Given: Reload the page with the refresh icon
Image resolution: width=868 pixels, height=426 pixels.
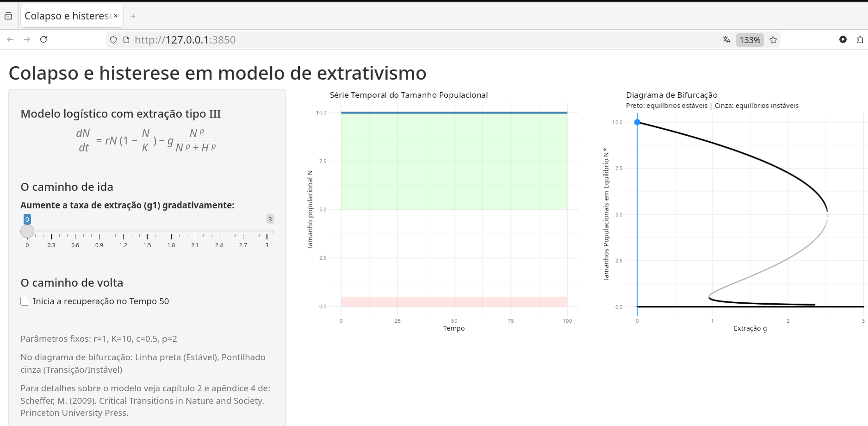Looking at the screenshot, I should pyautogui.click(x=43, y=40).
